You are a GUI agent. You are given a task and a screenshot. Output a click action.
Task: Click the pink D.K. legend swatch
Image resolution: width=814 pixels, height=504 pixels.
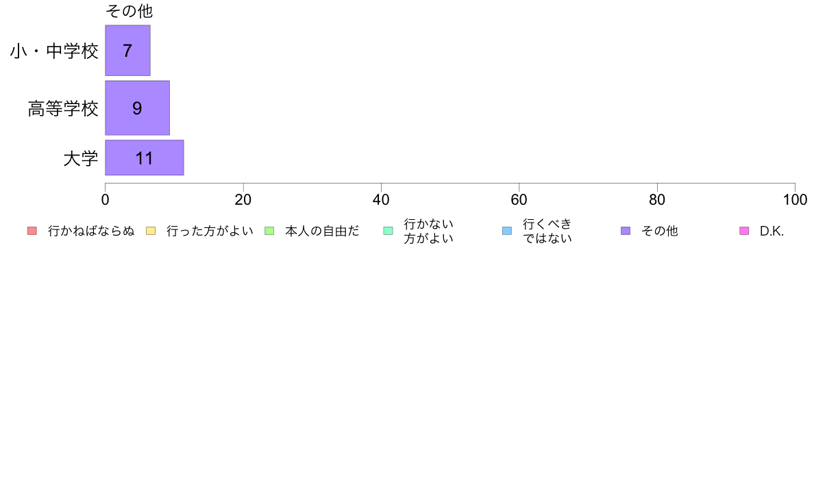(x=744, y=231)
